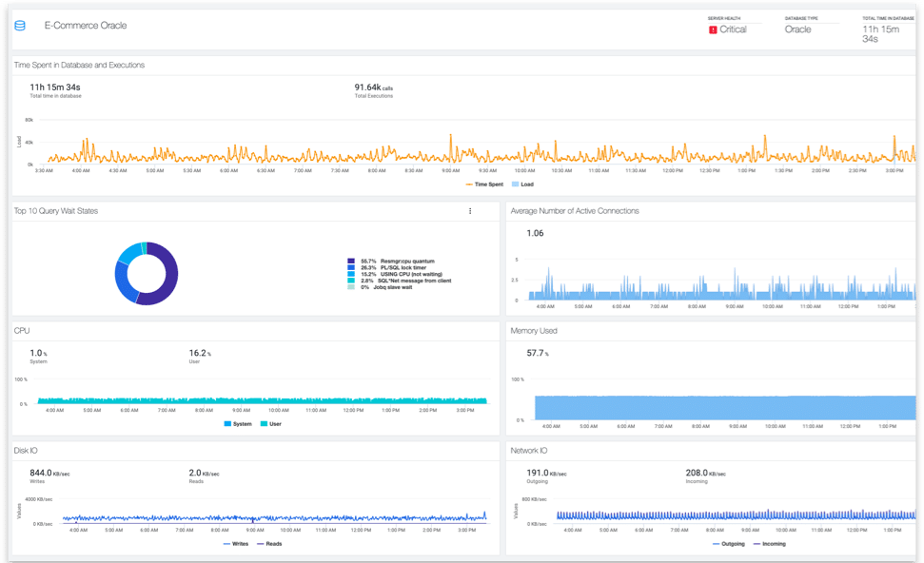The width and height of the screenshot is (924, 563).
Task: Toggle the User series in CPU legend
Action: point(271,424)
